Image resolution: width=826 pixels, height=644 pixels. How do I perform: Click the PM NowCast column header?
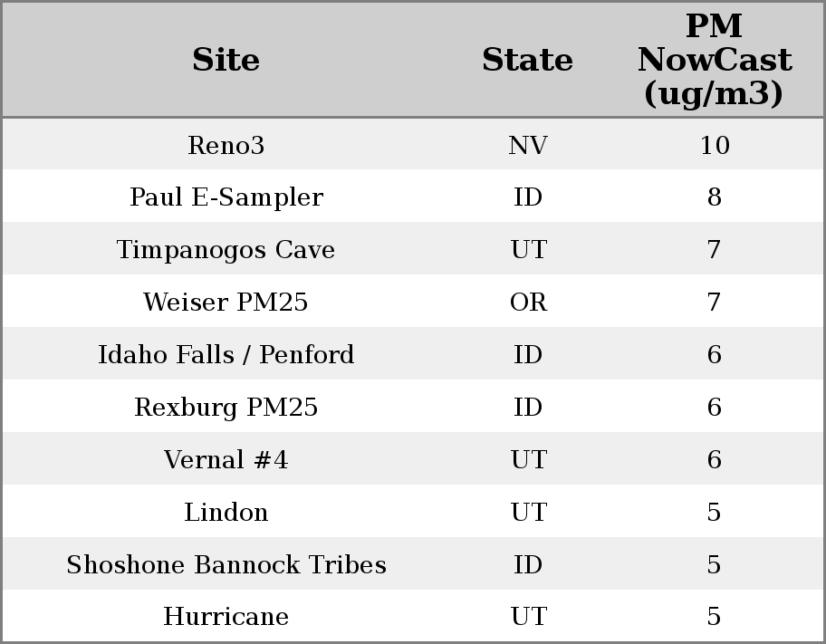coord(714,60)
